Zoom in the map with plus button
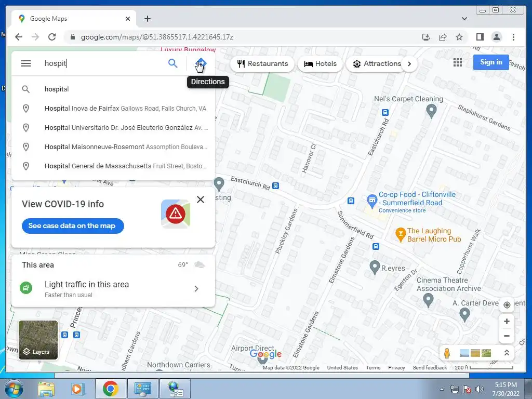Viewport: 532px width, 399px height. [507, 321]
